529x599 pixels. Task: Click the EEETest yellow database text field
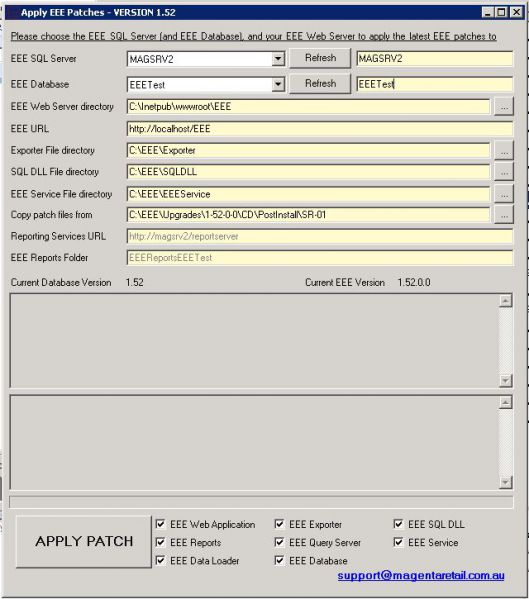(435, 84)
